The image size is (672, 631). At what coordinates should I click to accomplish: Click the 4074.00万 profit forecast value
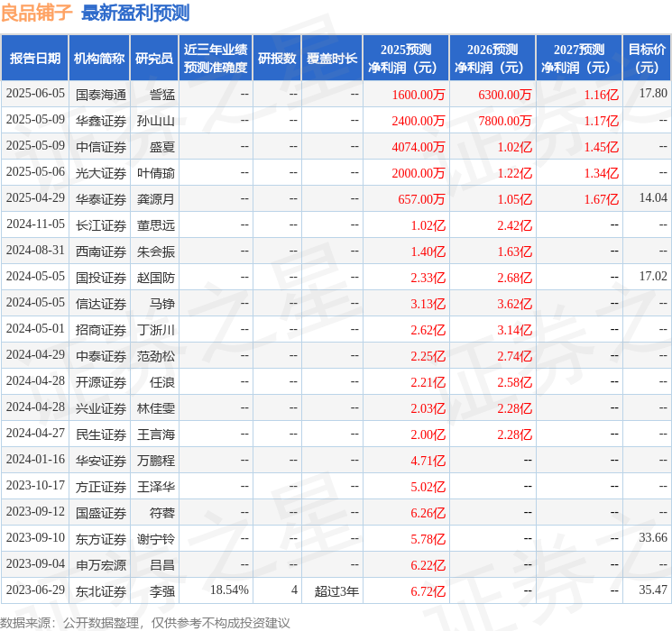click(419, 146)
